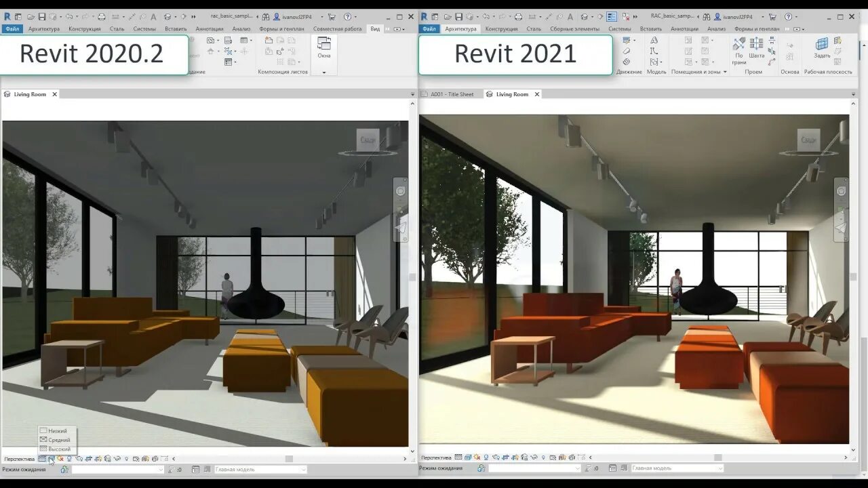Image resolution: width=868 pixels, height=488 pixels.
Task: Click the shopping cart icon in left window
Action: tap(332, 17)
